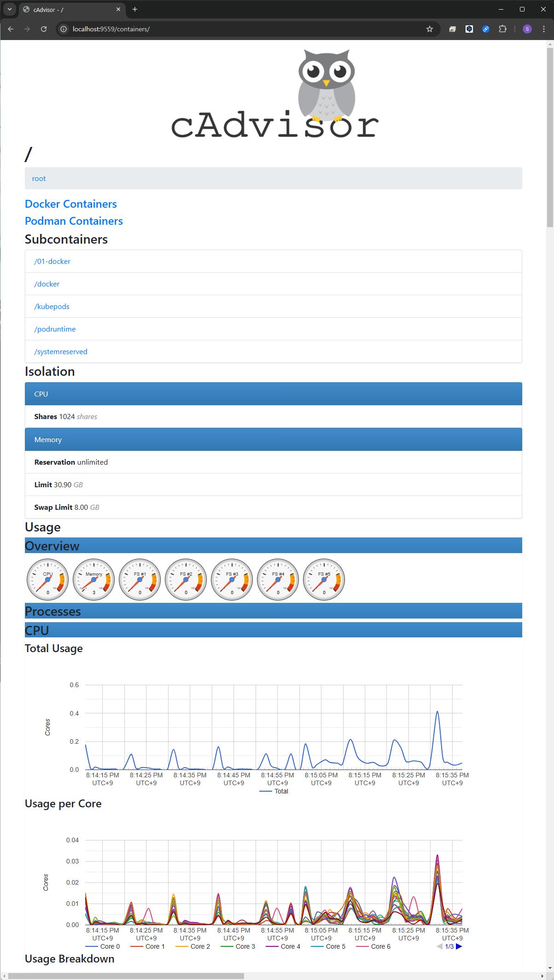Click the 'Limit 30.90 GB' row

274,484
